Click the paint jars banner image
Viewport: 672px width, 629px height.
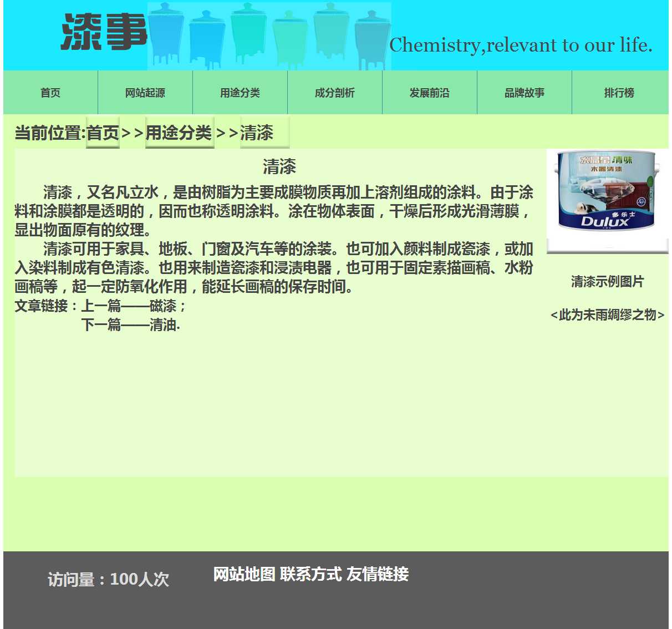pyautogui.click(x=269, y=36)
